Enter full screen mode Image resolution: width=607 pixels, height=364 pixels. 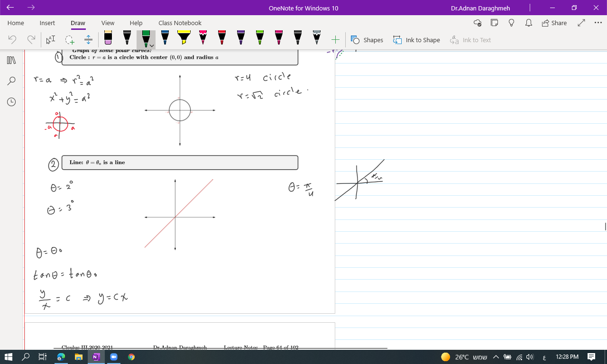click(x=581, y=23)
